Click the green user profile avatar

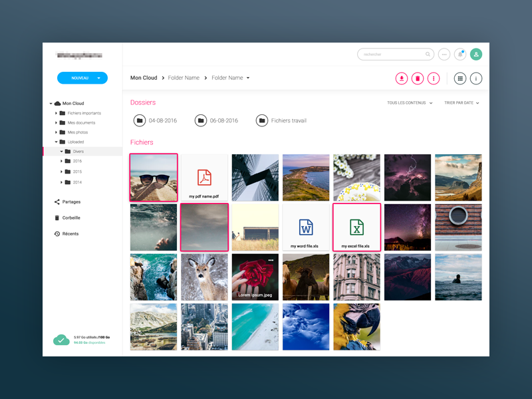(x=476, y=55)
